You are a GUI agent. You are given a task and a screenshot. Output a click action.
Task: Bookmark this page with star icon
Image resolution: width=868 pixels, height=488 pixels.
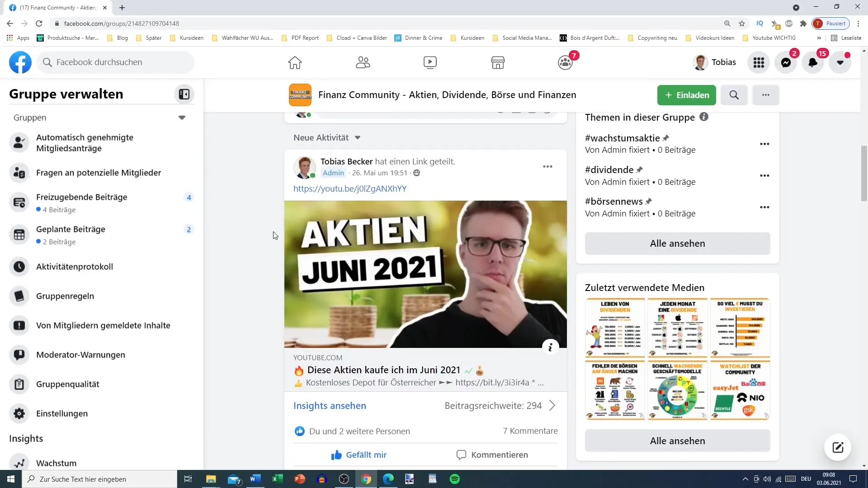[742, 23]
